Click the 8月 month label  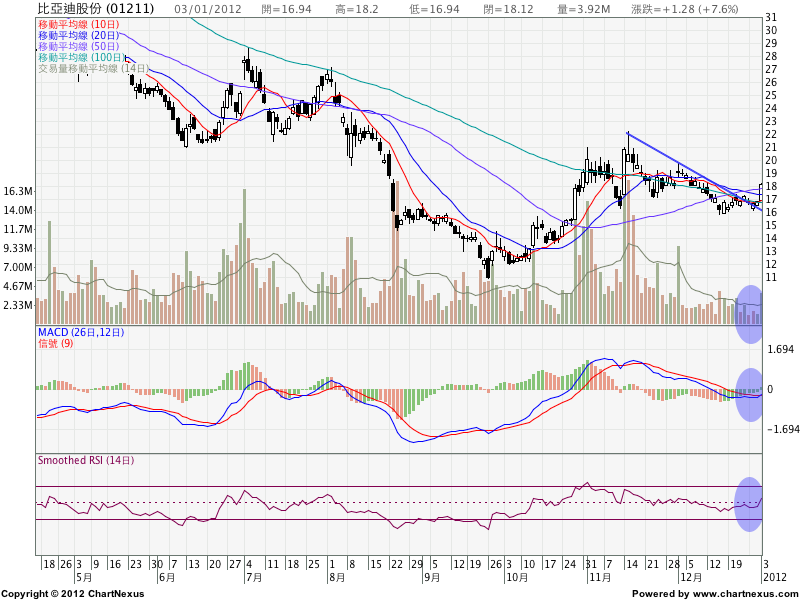[337, 578]
